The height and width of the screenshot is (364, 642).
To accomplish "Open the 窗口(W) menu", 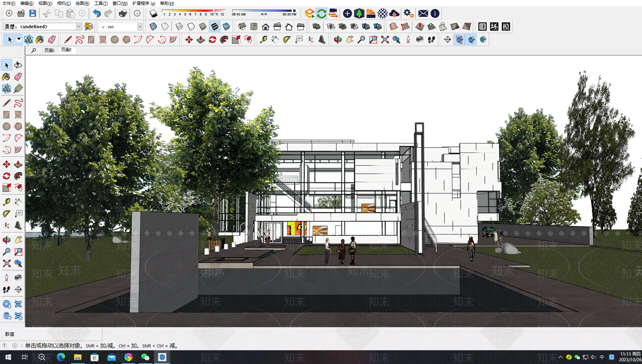I will [120, 3].
